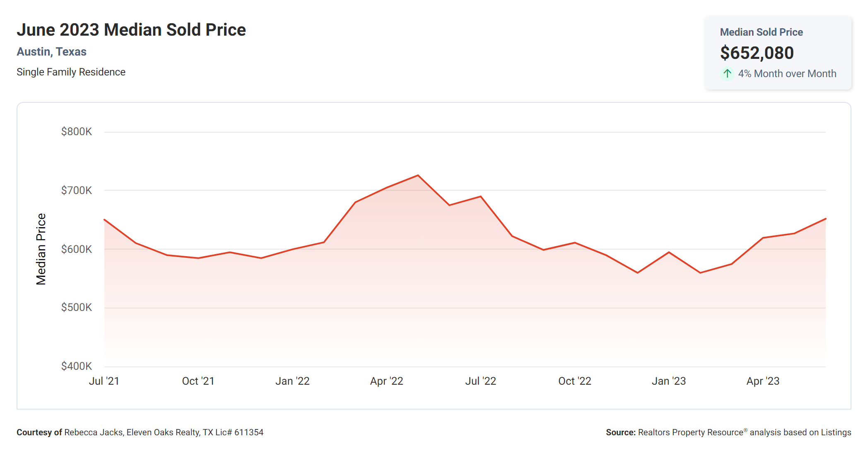Click the Oct '22 x-axis label
Viewport: 868px width, 456px height.
pos(574,381)
